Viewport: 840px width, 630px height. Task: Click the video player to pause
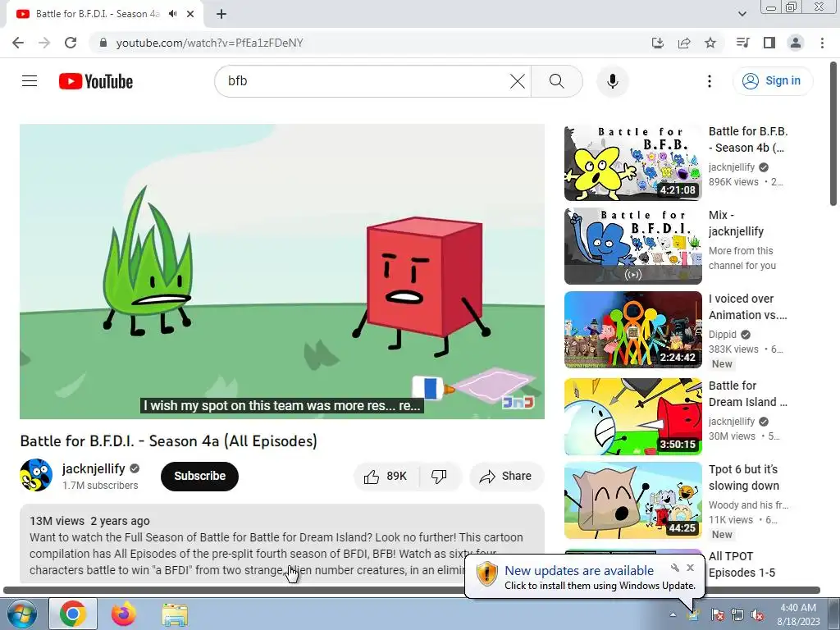(282, 272)
